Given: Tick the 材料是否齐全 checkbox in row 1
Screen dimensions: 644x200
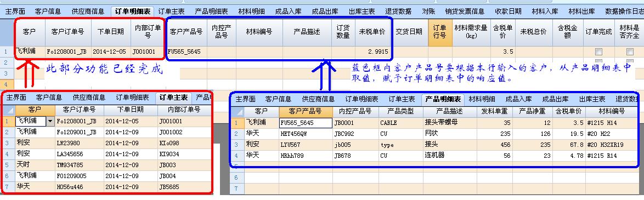Looking at the screenshot, I should point(630,52).
